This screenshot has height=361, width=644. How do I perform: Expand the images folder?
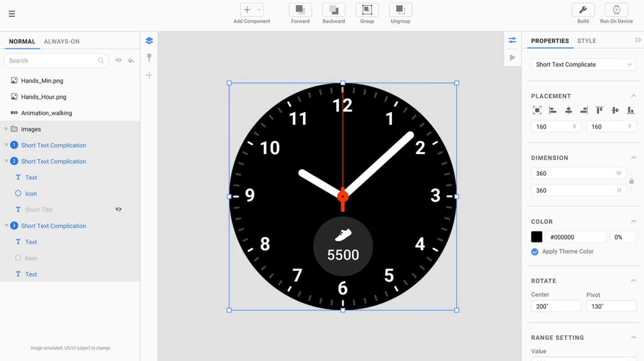click(x=6, y=129)
